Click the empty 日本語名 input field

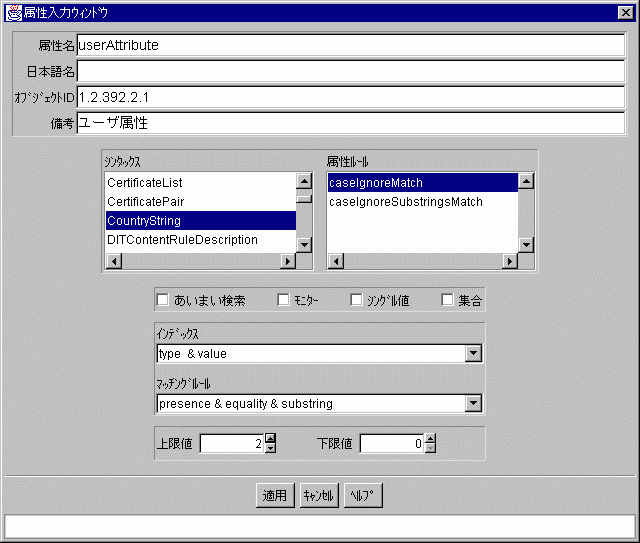tap(351, 71)
